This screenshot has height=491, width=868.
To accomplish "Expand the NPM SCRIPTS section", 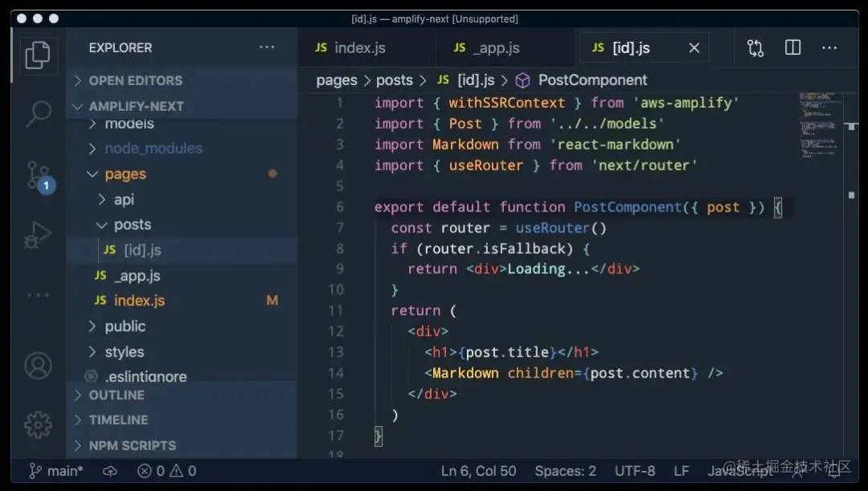I will pyautogui.click(x=182, y=446).
